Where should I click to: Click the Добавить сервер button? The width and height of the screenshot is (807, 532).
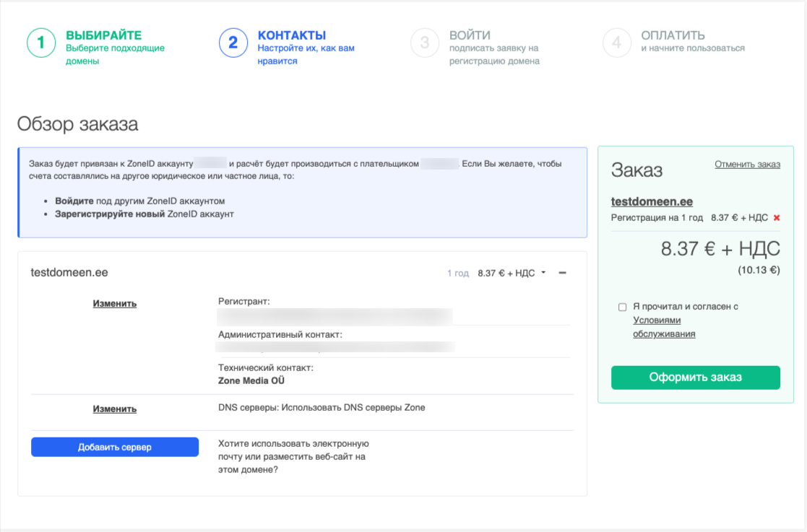[x=115, y=447]
